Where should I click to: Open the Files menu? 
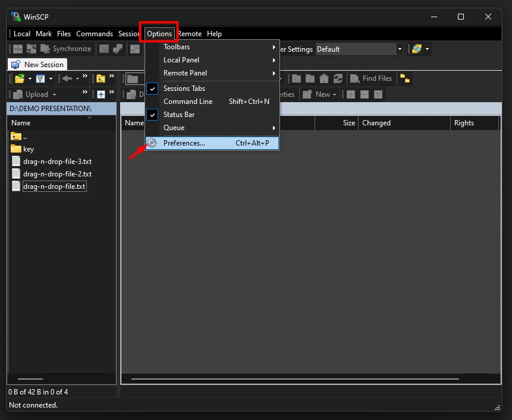tap(64, 34)
